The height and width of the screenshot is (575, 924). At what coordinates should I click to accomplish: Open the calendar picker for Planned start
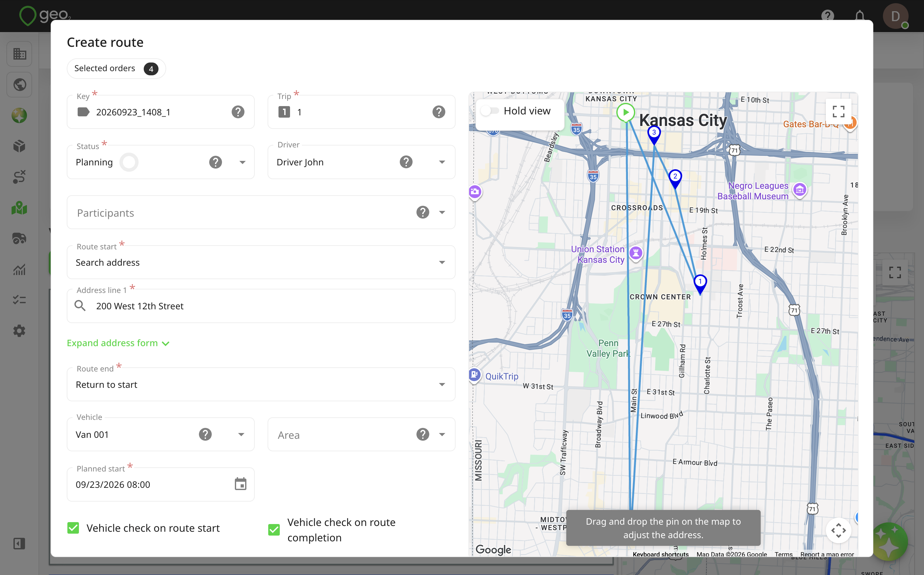point(241,484)
